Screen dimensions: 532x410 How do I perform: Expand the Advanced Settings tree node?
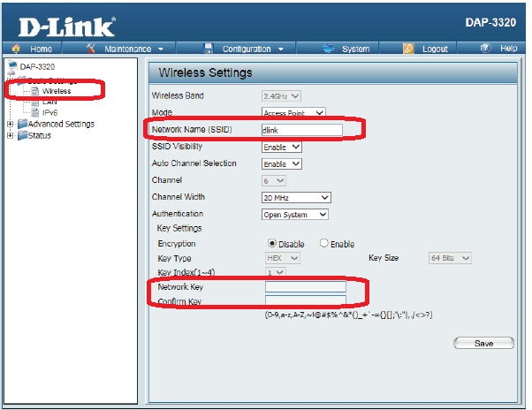[x=11, y=124]
